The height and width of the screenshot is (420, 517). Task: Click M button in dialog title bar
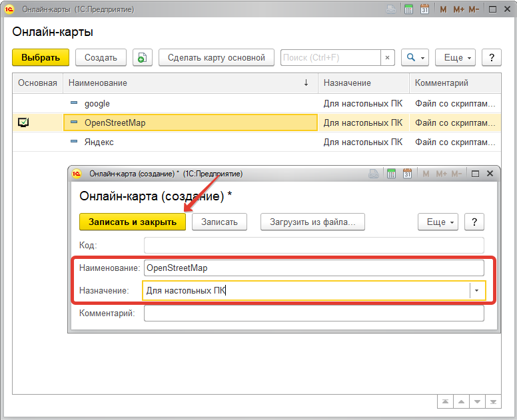[426, 174]
